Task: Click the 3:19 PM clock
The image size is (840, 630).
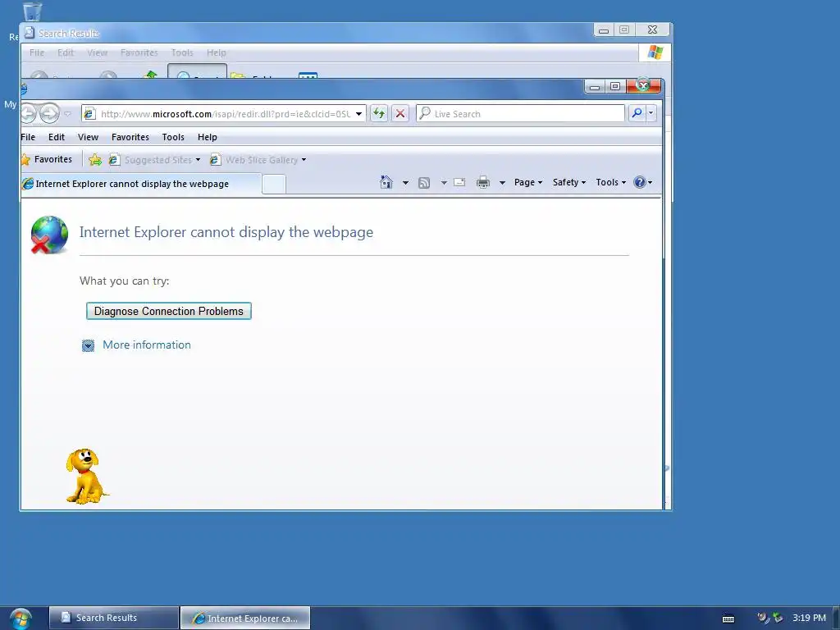Action: point(810,618)
